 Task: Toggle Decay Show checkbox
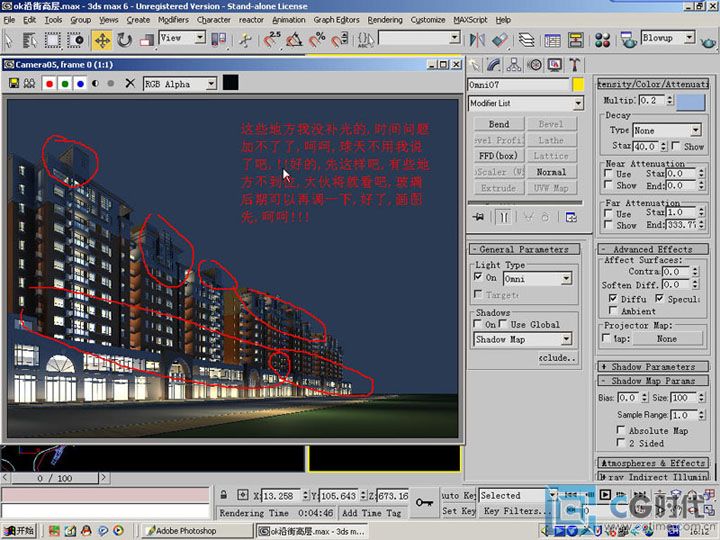coord(675,146)
